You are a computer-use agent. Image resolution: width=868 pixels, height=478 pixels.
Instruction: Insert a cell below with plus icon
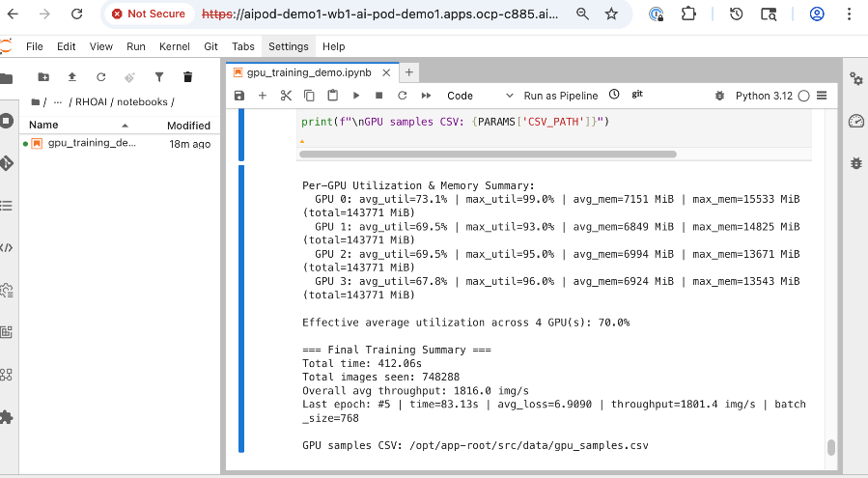click(263, 96)
